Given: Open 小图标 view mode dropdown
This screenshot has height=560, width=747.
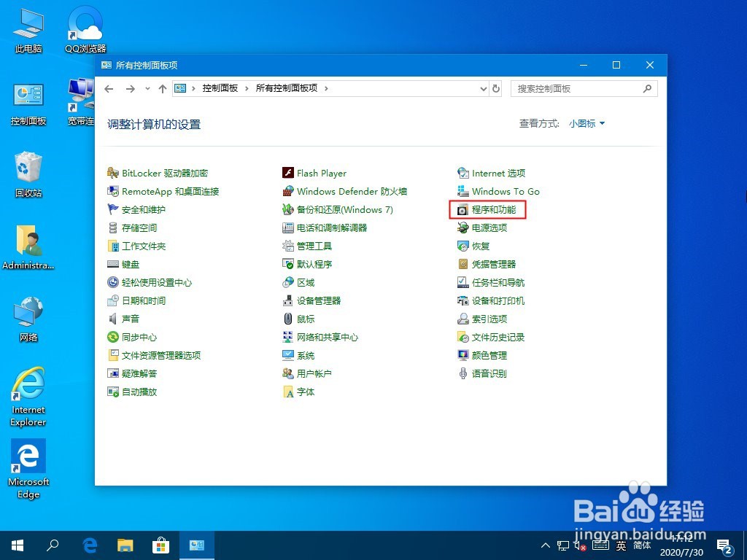Looking at the screenshot, I should (587, 124).
